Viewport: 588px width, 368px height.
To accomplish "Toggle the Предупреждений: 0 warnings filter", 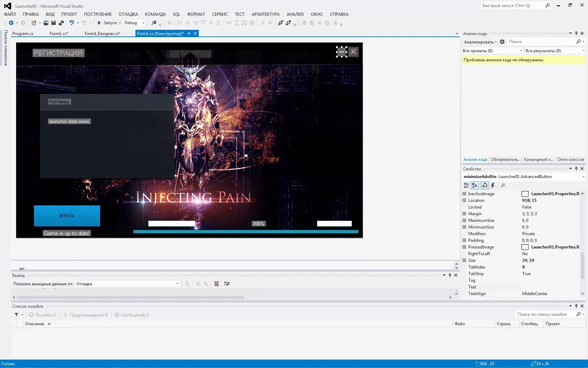I will pos(85,315).
